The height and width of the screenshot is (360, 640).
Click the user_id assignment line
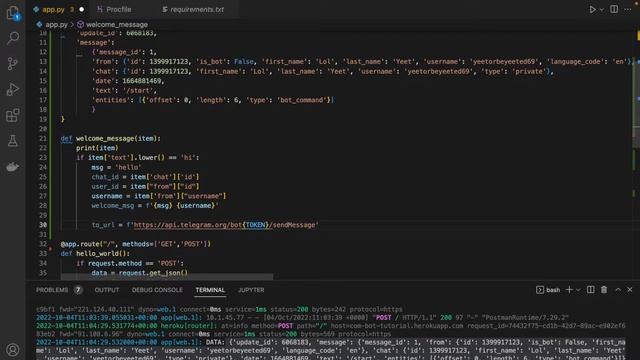(145, 187)
